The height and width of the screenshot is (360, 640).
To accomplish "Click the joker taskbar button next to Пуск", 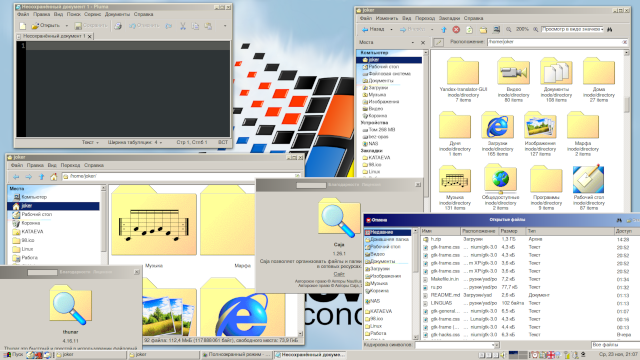I will pos(90,355).
